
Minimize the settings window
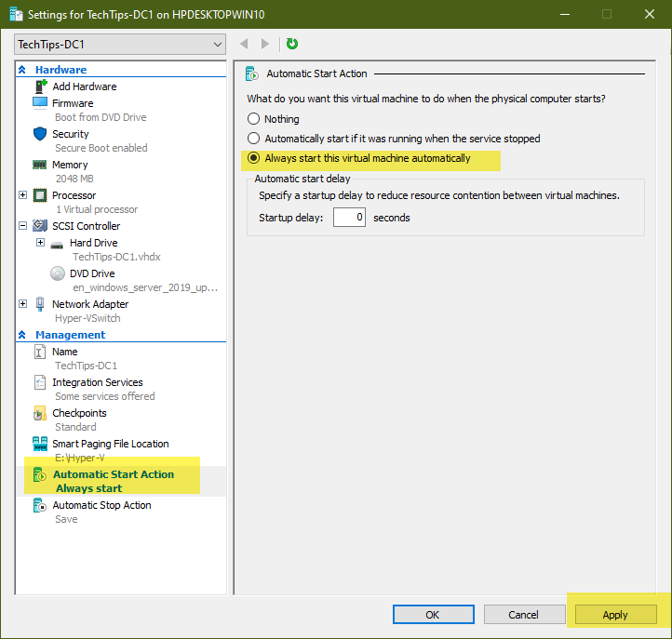point(565,14)
